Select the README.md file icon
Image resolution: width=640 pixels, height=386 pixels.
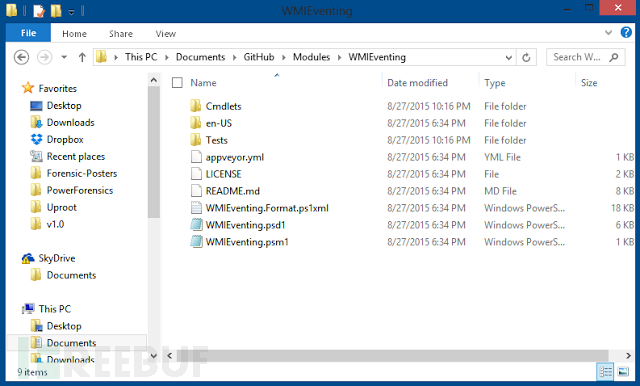pos(196,191)
